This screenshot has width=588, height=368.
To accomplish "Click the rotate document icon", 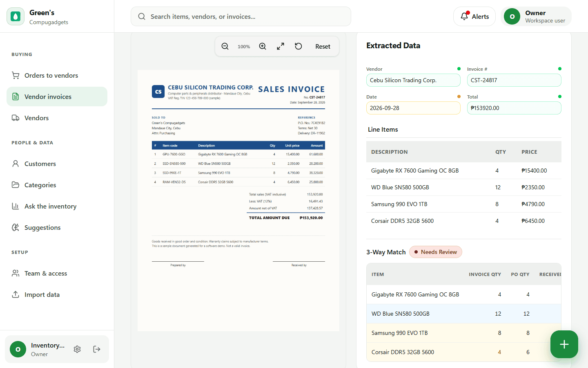I will point(298,47).
